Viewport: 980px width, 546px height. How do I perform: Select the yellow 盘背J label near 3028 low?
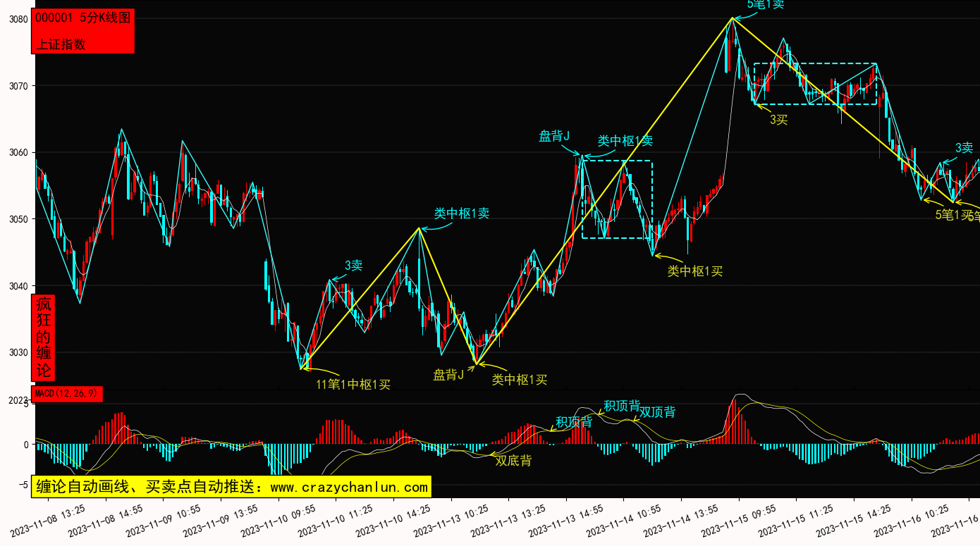[448, 375]
